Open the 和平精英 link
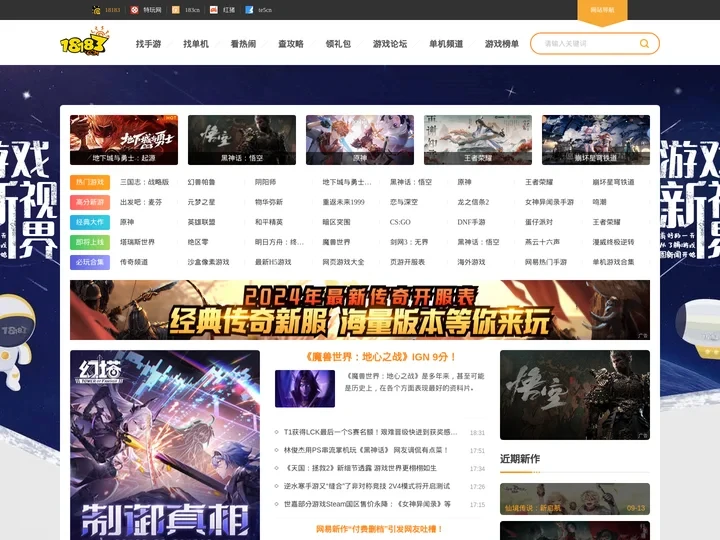The height and width of the screenshot is (540, 720). pos(269,222)
